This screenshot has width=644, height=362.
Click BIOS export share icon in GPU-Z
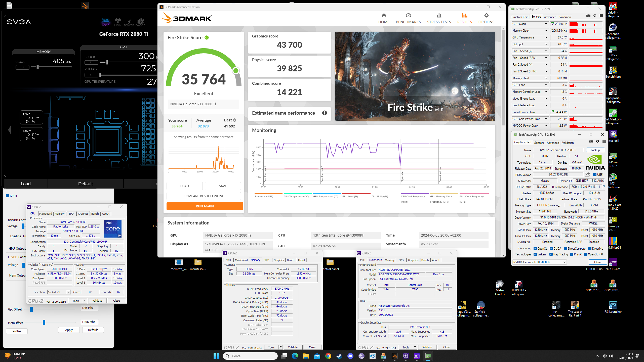[x=587, y=174]
